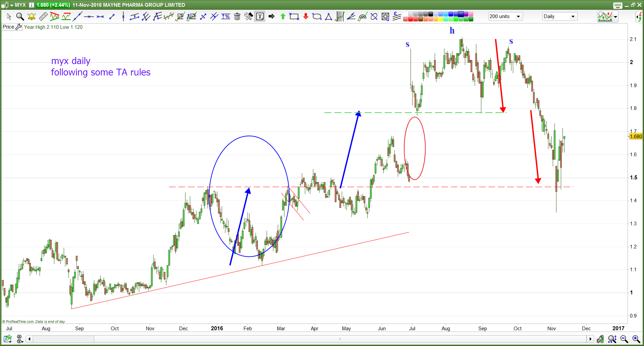
Task: Insert a red down arrow marker
Action: 306,16
